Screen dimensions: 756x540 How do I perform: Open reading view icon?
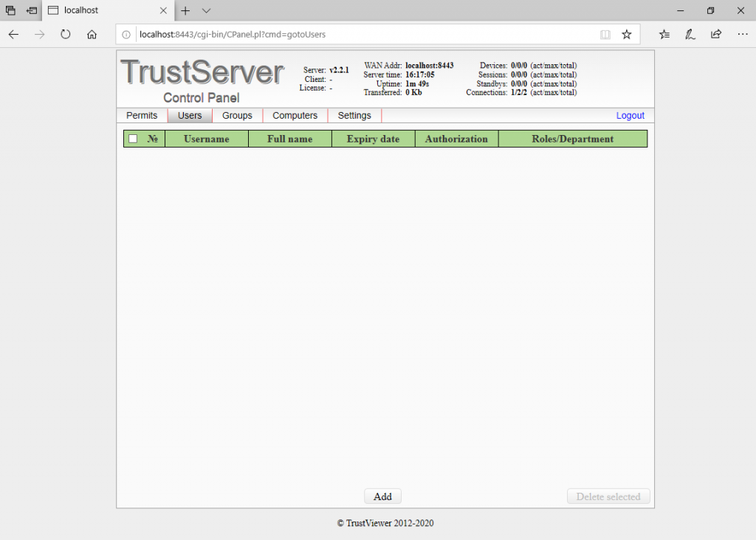point(605,35)
